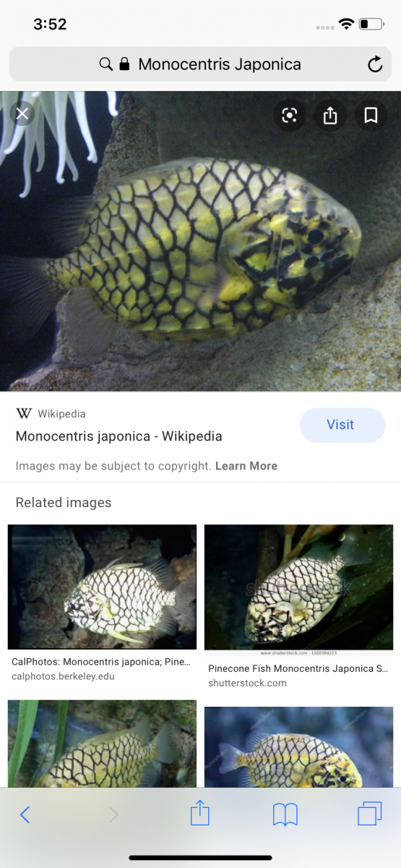Image resolution: width=401 pixels, height=868 pixels.
Task: Open Safari bookmarks book icon
Action: [x=285, y=815]
